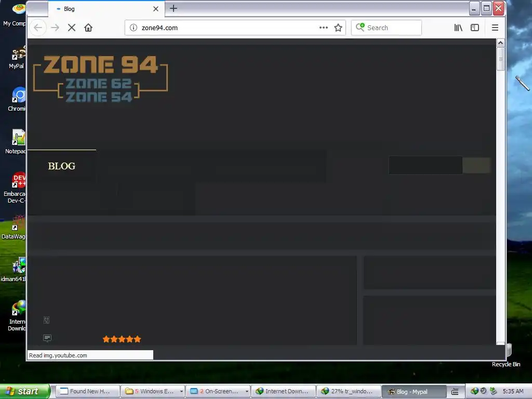Viewport: 532px width, 399px height.
Task: Click the five-star rating
Action: 122,339
